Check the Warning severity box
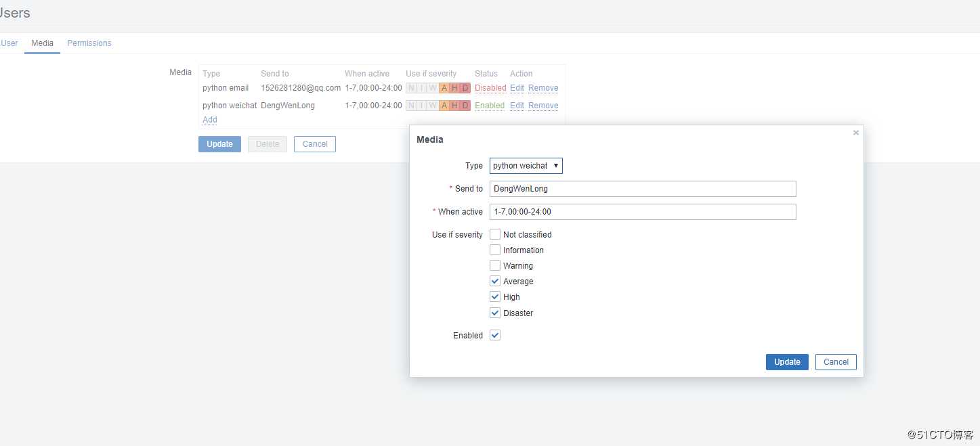This screenshot has width=980, height=446. [x=495, y=265]
